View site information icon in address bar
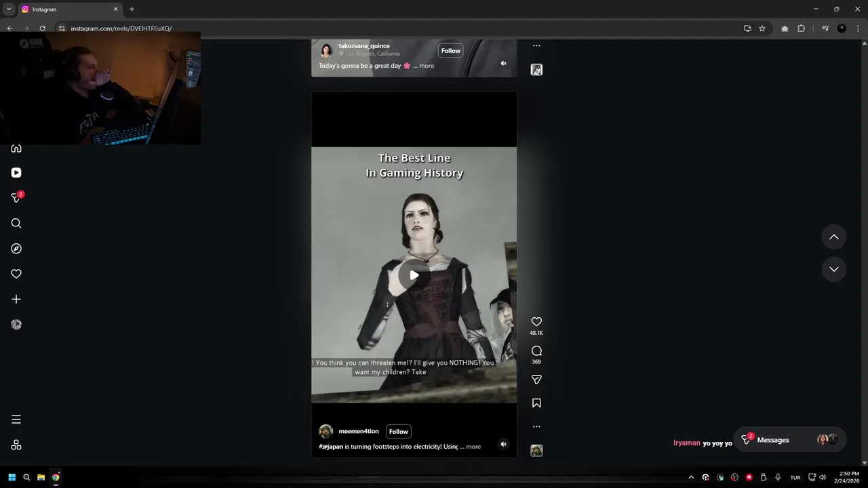The image size is (868, 488). point(61,28)
